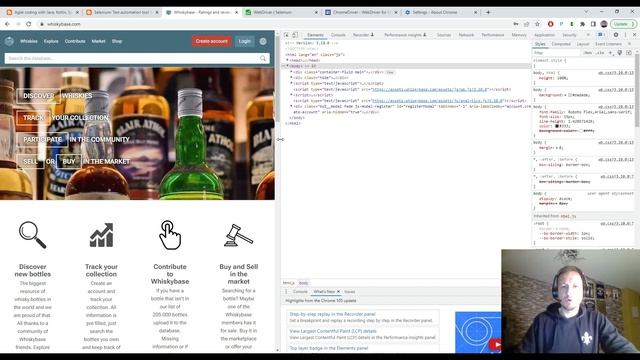Image resolution: width=640 pixels, height=360 pixels.
Task: Add new style rule with plus icon
Action: (611, 53)
